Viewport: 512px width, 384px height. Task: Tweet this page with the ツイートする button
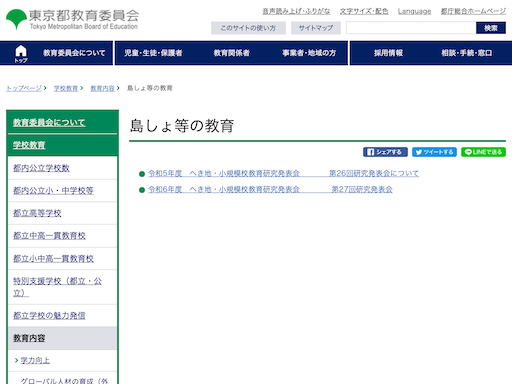(434, 152)
